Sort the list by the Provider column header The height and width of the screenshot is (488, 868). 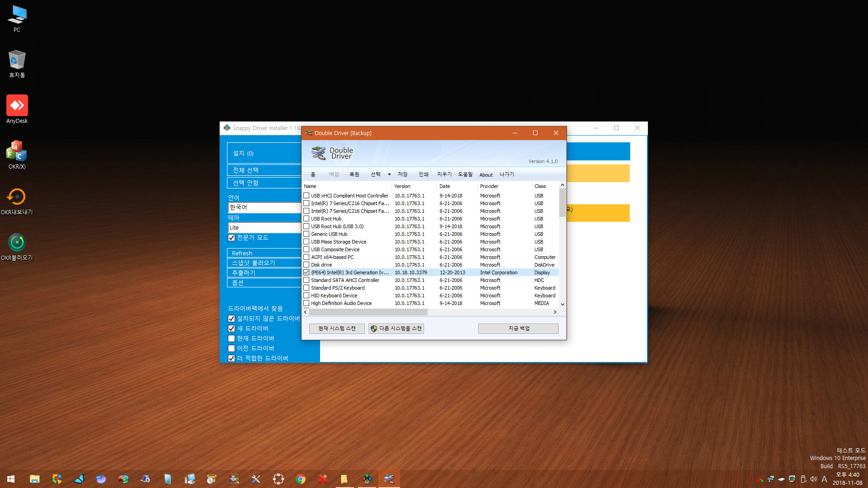(x=505, y=186)
